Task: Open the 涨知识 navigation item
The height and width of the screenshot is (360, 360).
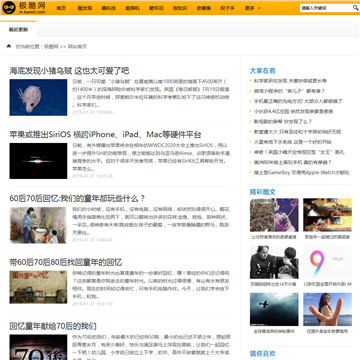Action: tap(180, 8)
